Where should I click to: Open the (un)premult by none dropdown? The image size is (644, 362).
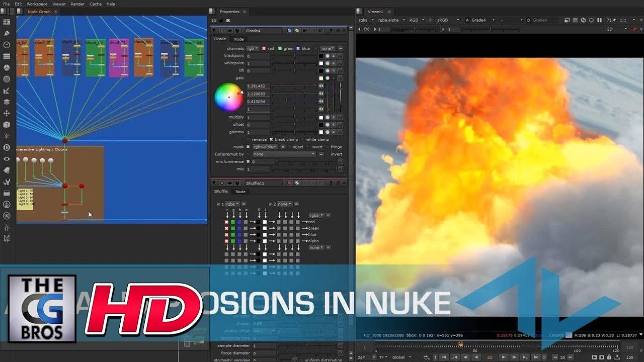(284, 154)
